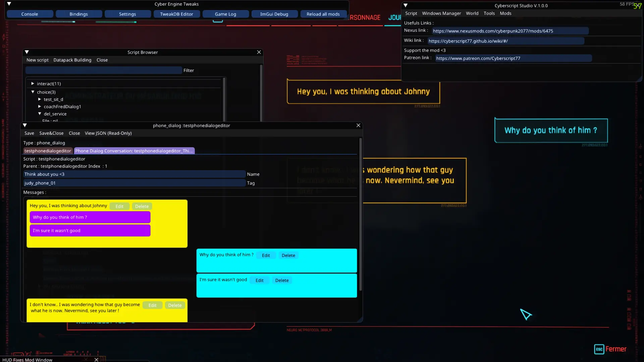Close the Script Browser with X icon
This screenshot has height=362, width=644.
(x=259, y=52)
